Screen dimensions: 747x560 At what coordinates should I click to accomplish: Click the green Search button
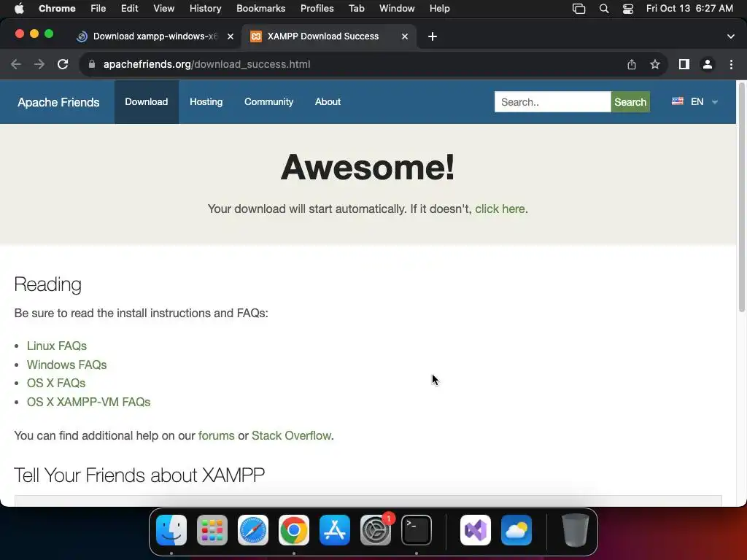click(630, 102)
